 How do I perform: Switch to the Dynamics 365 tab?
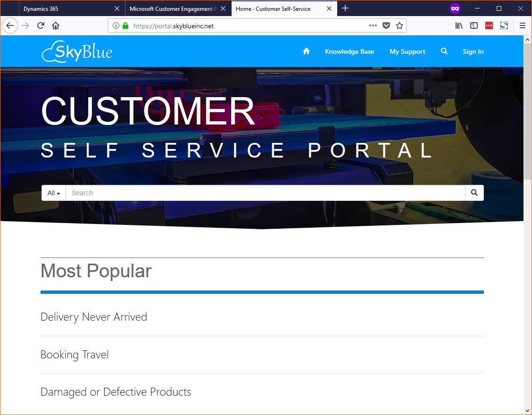[x=41, y=9]
